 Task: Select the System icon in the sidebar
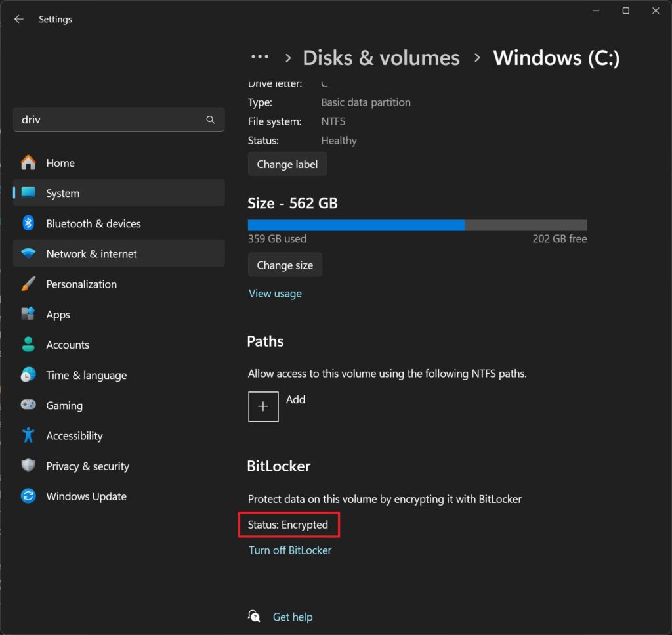[x=62, y=192]
